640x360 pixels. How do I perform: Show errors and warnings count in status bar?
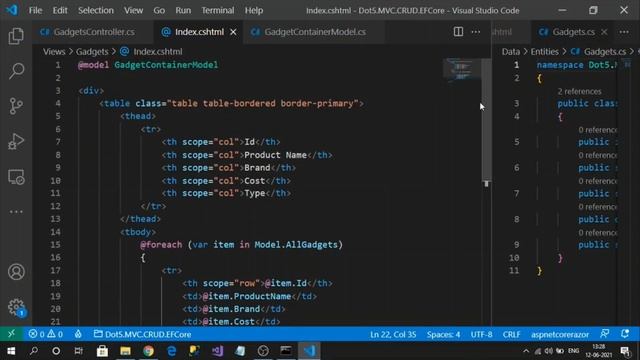point(46,334)
